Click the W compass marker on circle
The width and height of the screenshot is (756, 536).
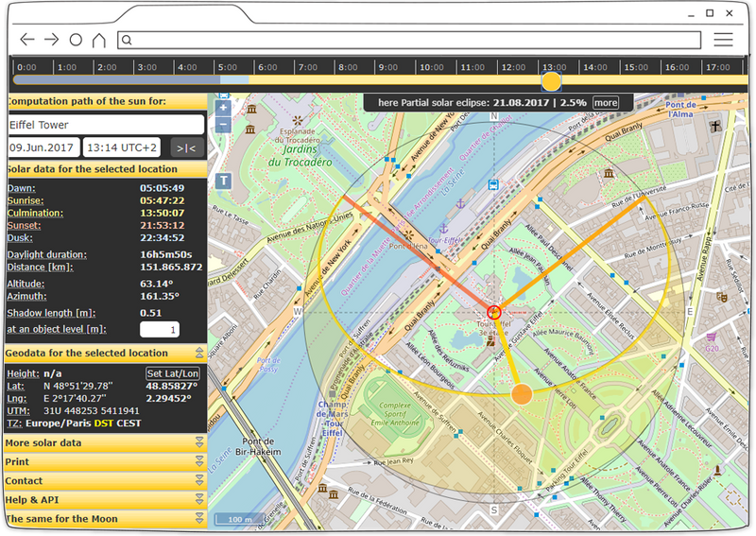click(298, 312)
